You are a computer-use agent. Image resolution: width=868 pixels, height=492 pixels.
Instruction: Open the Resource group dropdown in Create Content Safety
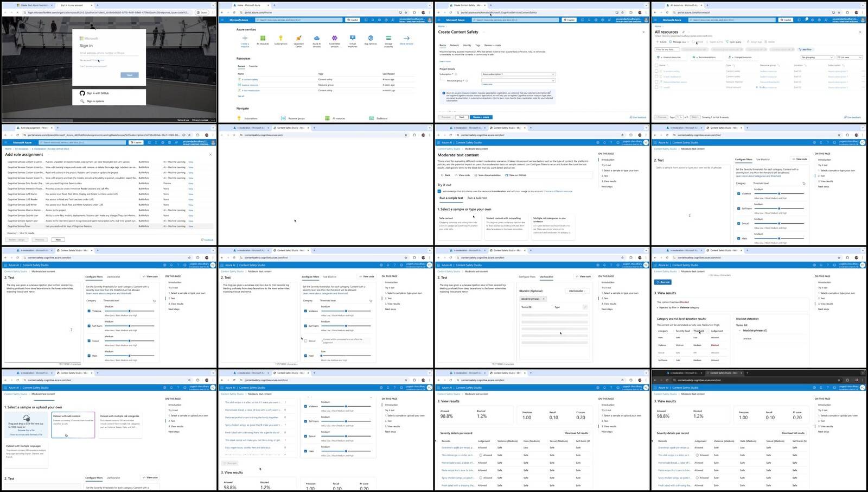(x=518, y=80)
